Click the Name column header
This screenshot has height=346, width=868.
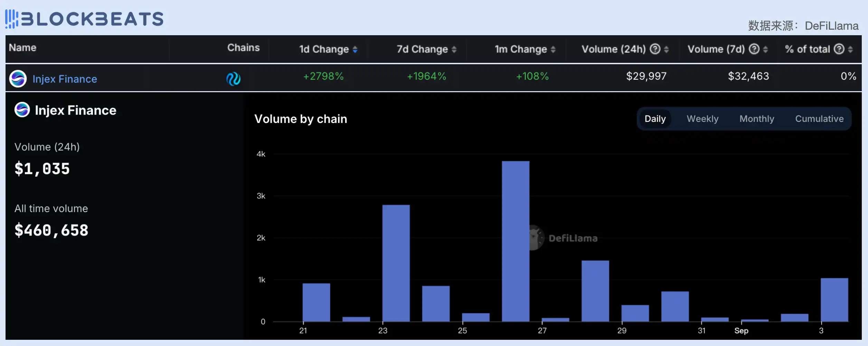coord(22,48)
